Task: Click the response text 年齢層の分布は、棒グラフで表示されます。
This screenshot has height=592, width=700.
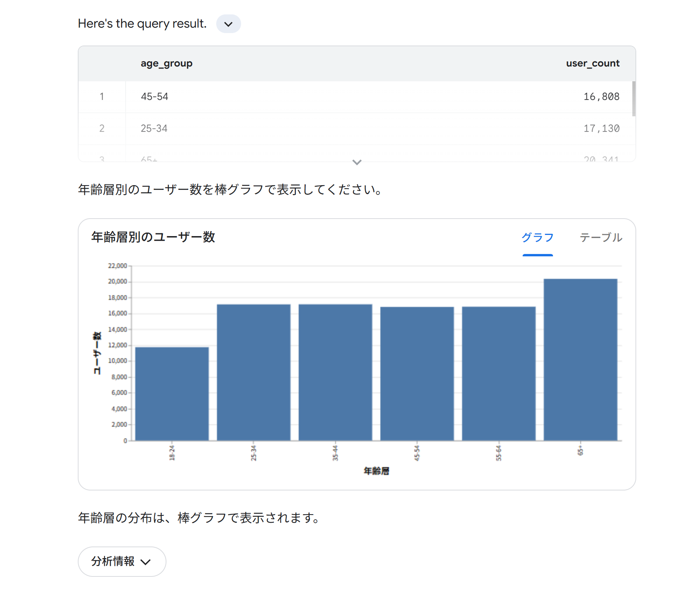Action: pos(199,518)
